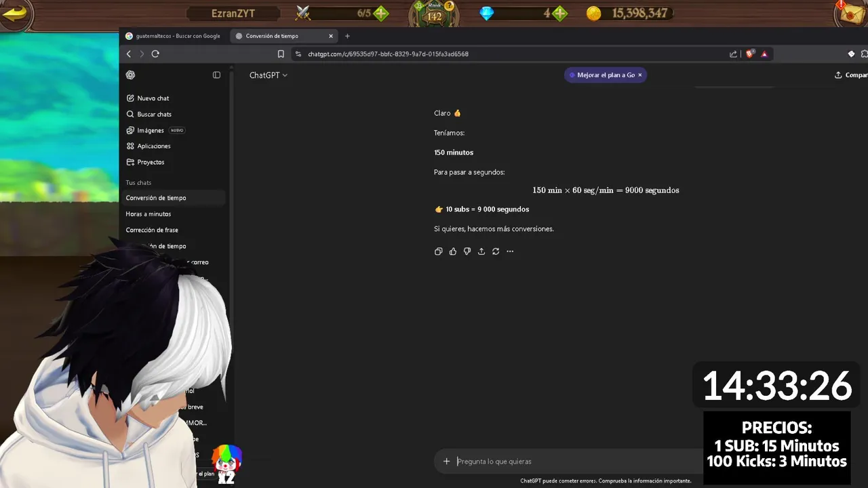Collapse the ChatGPT sidebar panel

[216, 75]
